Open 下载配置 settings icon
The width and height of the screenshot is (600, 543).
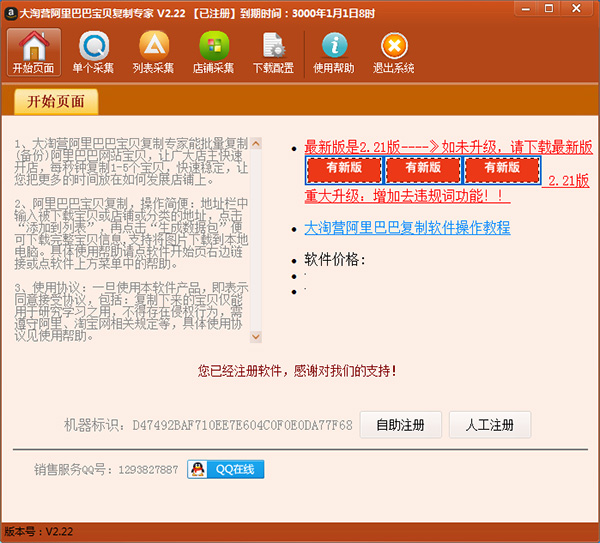point(273,52)
